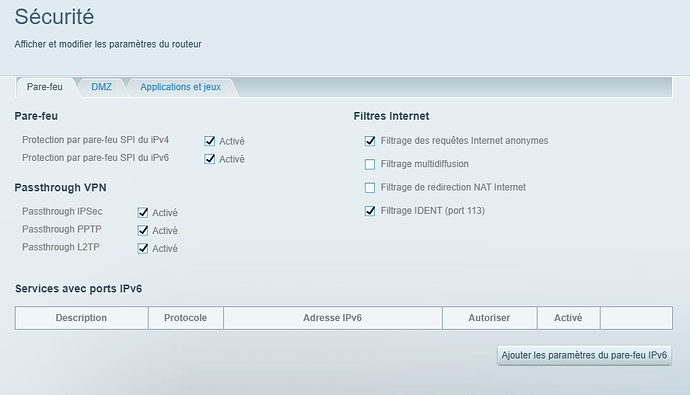Check Filtrage de redirection NAT Internet
690x395 pixels.
[x=370, y=187]
